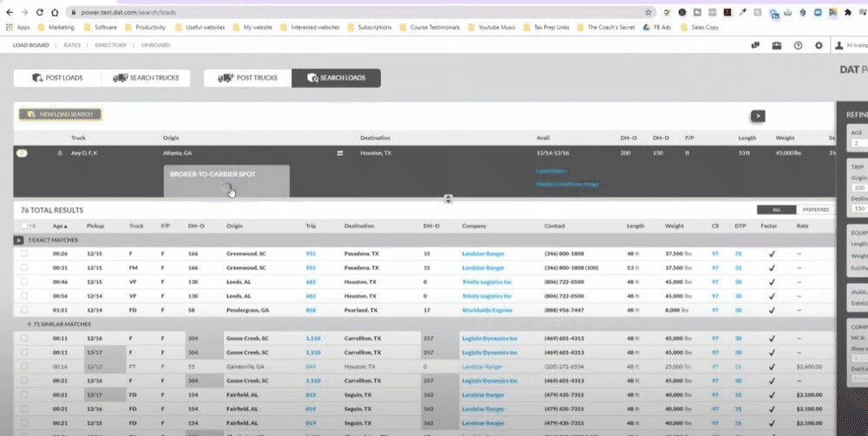Open the Tax Prep Links bookmark folder
This screenshot has height=436, width=868.
pyautogui.click(x=546, y=27)
